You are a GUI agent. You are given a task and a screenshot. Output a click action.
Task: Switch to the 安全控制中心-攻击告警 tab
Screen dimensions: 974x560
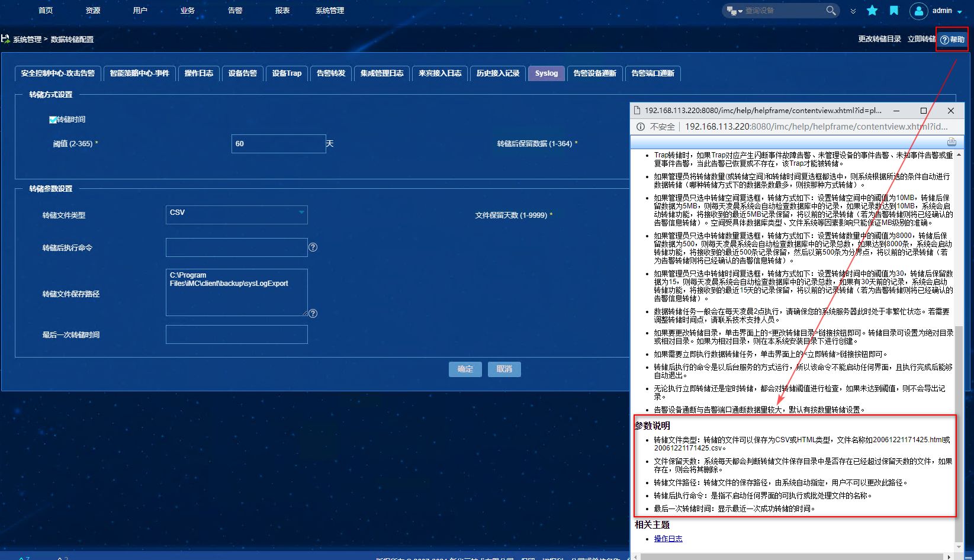click(58, 73)
